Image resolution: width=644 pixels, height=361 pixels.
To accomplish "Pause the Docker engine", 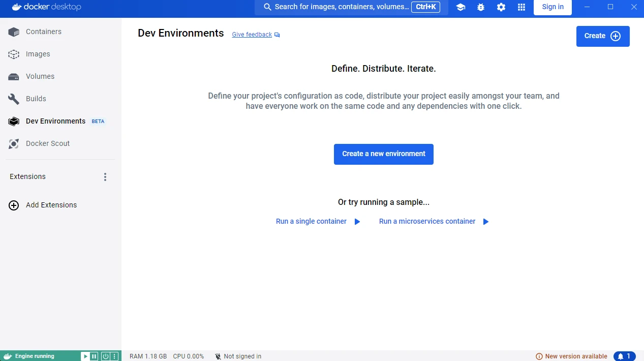I will click(x=94, y=356).
